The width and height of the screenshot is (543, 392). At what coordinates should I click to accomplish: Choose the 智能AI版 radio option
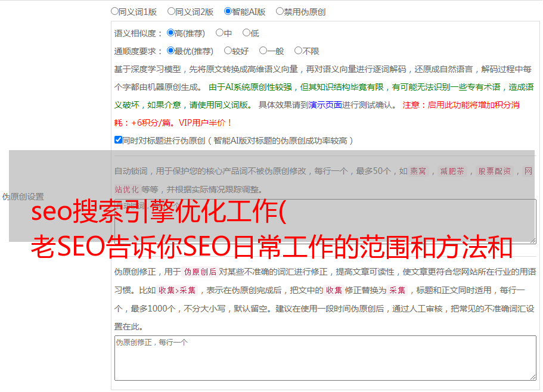(x=228, y=11)
